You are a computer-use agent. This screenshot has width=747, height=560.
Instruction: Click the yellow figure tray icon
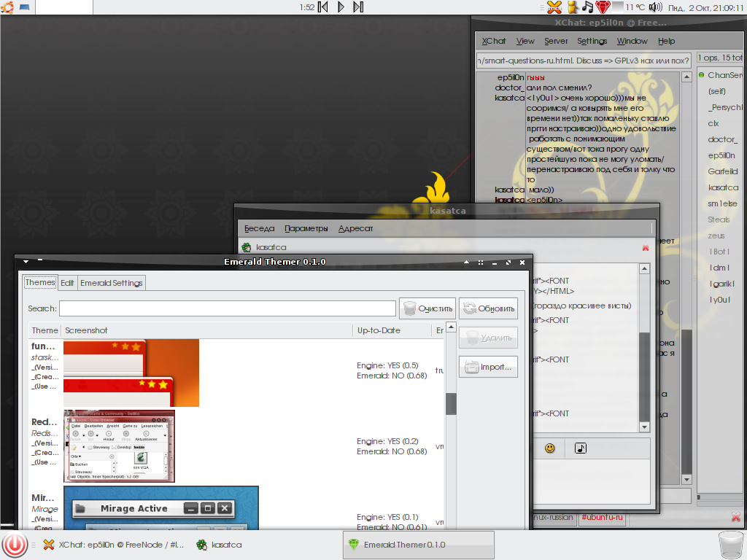click(573, 7)
